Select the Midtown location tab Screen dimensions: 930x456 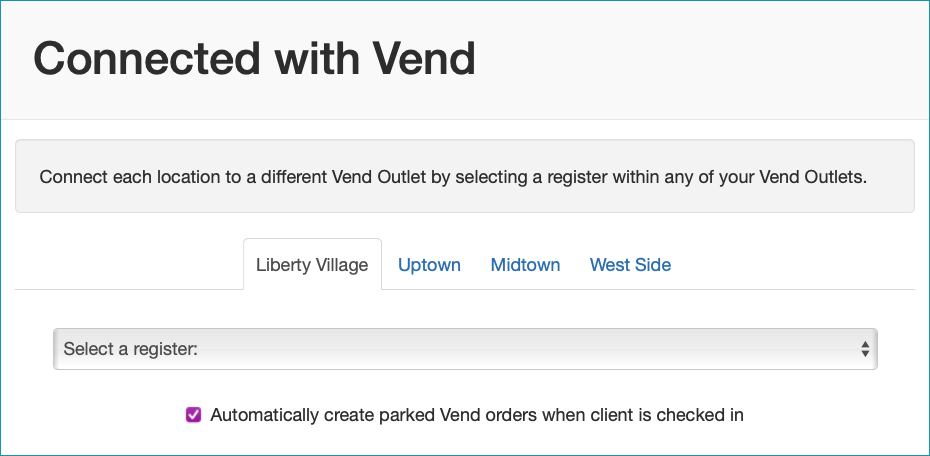(x=525, y=265)
